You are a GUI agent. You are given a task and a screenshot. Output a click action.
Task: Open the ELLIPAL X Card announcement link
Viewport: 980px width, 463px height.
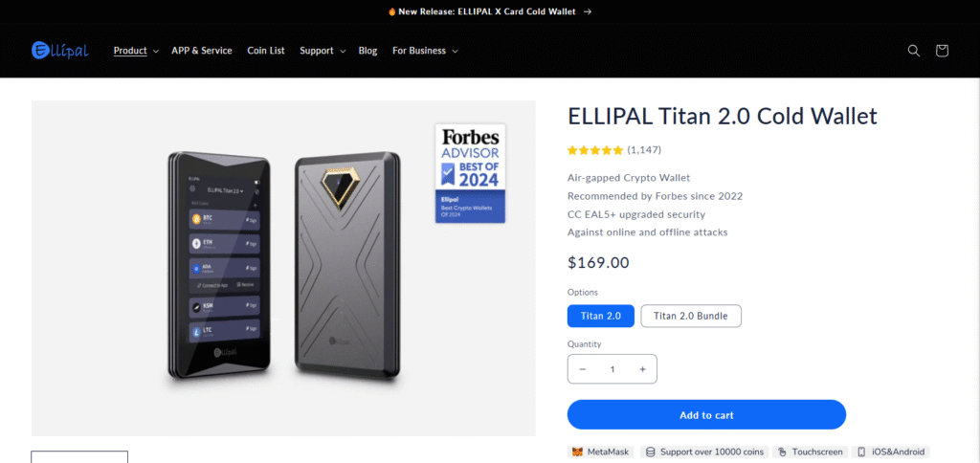[x=489, y=11]
